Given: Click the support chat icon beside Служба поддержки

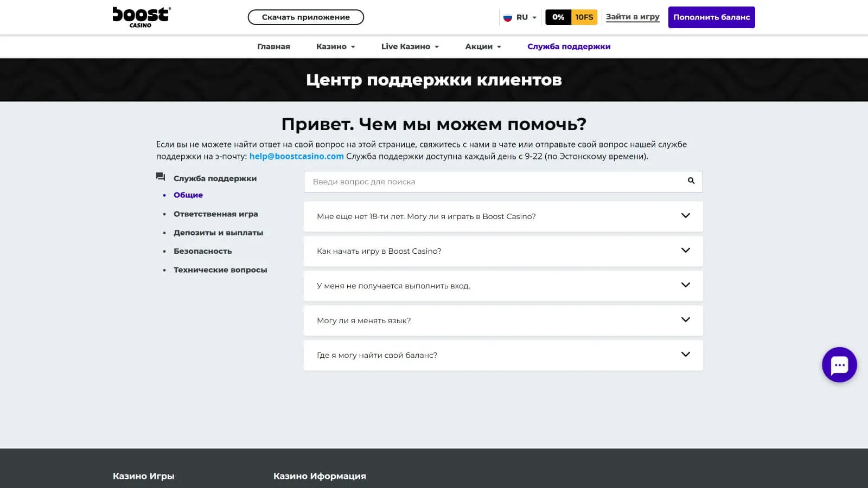Looking at the screenshot, I should click(161, 177).
